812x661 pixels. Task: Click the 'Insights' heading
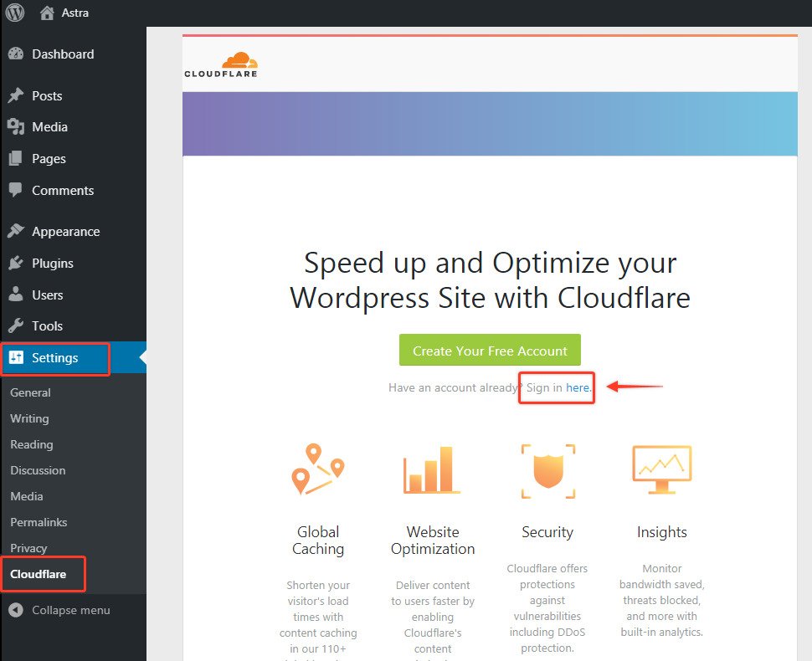pyautogui.click(x=662, y=532)
